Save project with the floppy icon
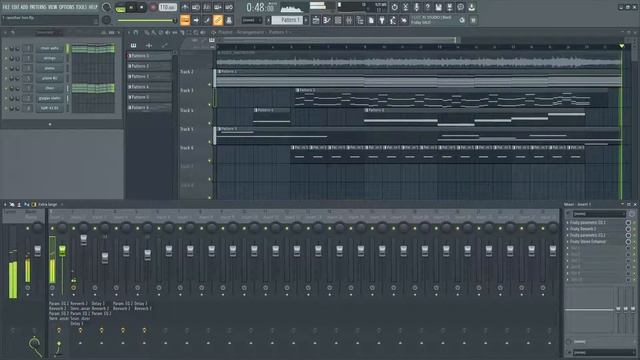The height and width of the screenshot is (360, 640). click(438, 7)
